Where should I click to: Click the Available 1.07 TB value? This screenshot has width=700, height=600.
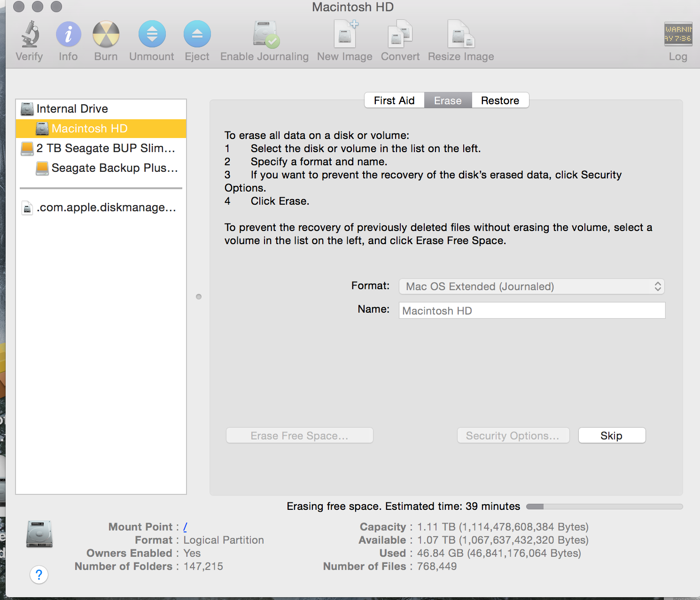click(503, 540)
